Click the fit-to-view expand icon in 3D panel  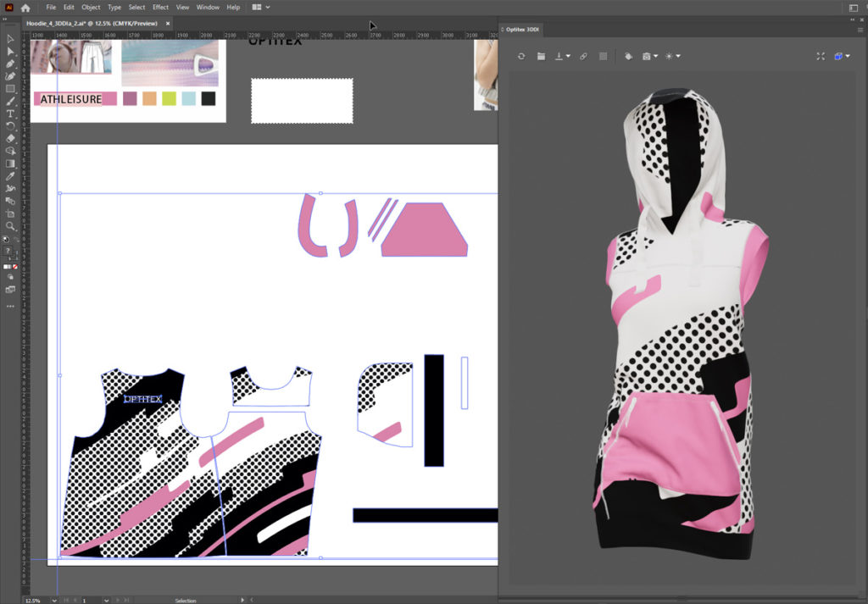pos(820,56)
